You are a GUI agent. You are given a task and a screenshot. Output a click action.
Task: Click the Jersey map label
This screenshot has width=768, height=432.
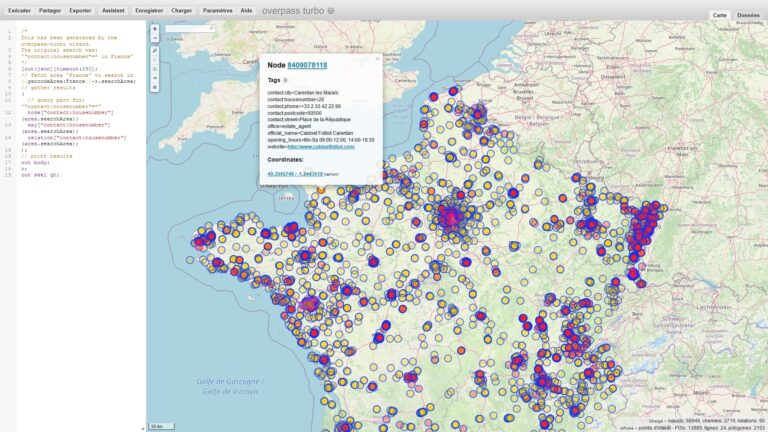point(286,198)
